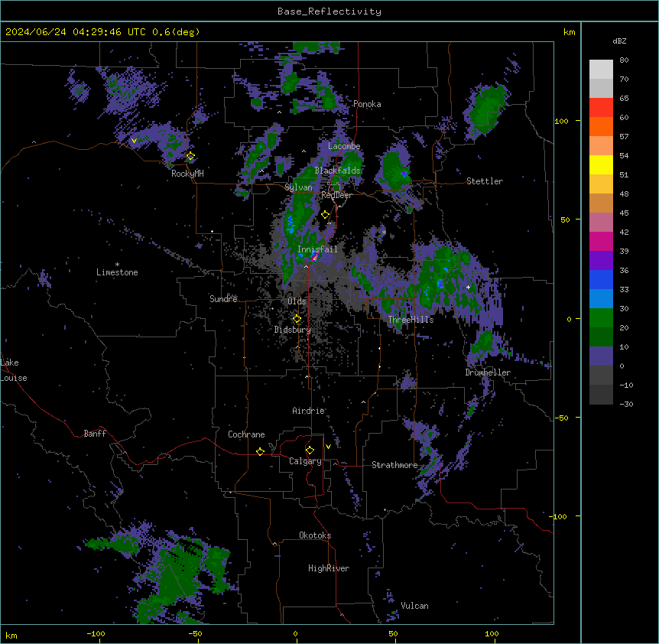The height and width of the screenshot is (644, 659).
Task: Click the Limestone label
Action: pyautogui.click(x=117, y=272)
